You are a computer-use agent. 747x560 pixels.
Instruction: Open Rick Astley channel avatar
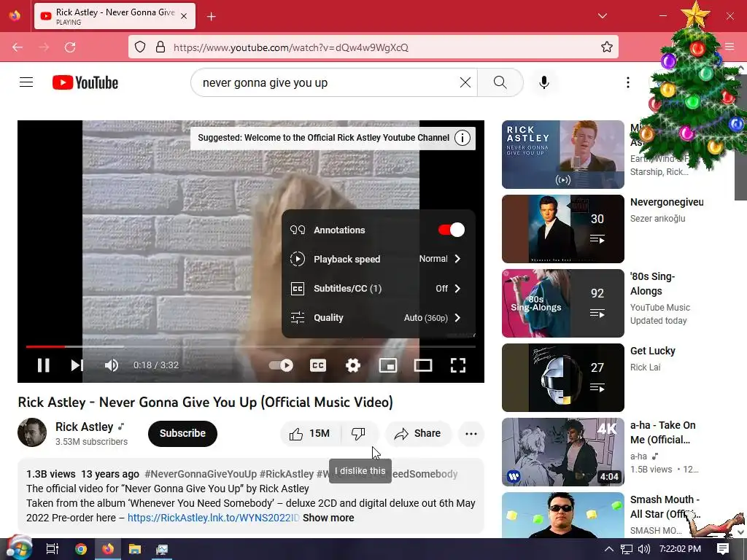click(32, 432)
